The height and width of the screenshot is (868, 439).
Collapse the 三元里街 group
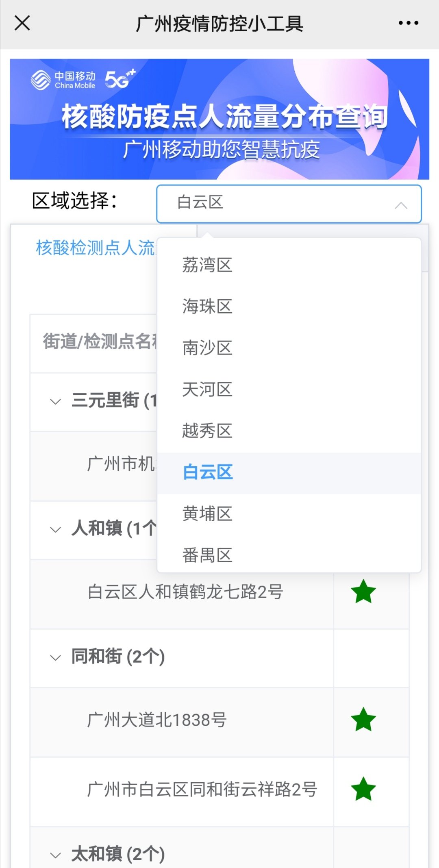click(55, 402)
